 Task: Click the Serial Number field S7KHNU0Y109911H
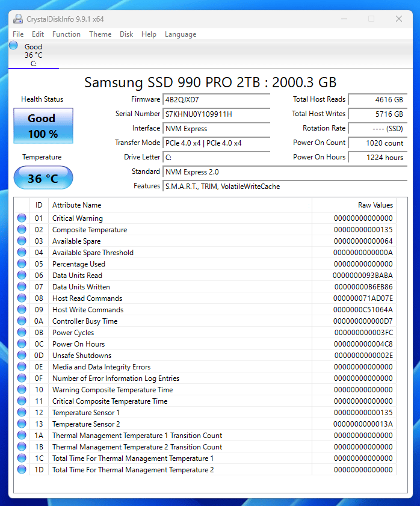coord(216,114)
